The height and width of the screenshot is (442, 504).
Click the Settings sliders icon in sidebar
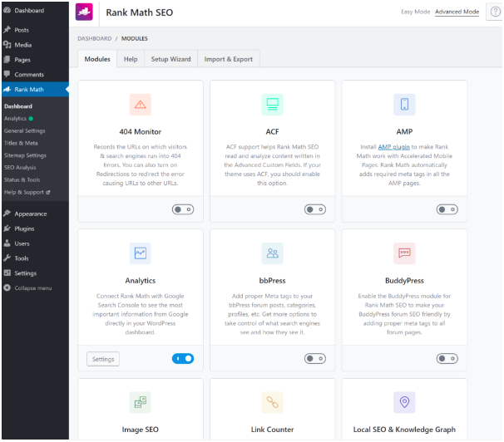(x=7, y=273)
